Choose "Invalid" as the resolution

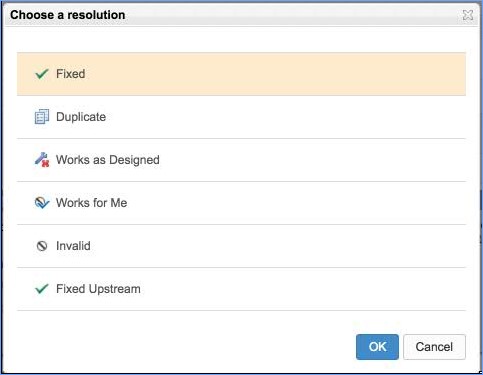point(73,246)
